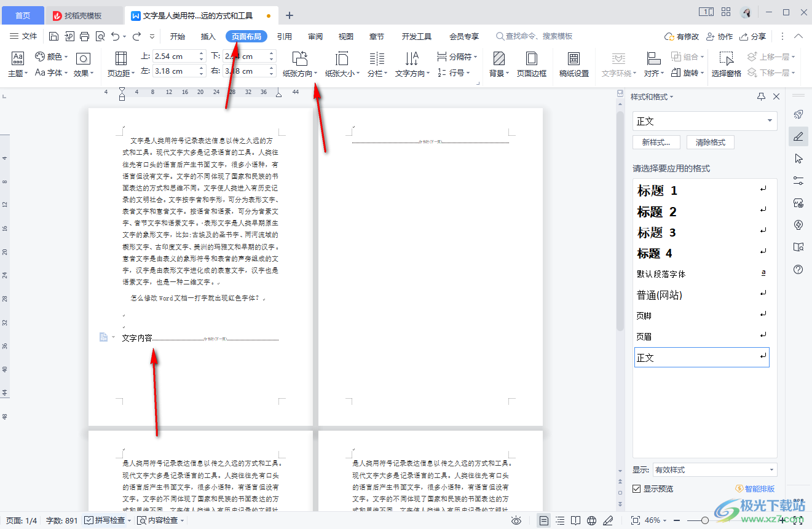Open the 主题 (Theme) icon
The width and height of the screenshot is (812, 529).
(x=17, y=65)
